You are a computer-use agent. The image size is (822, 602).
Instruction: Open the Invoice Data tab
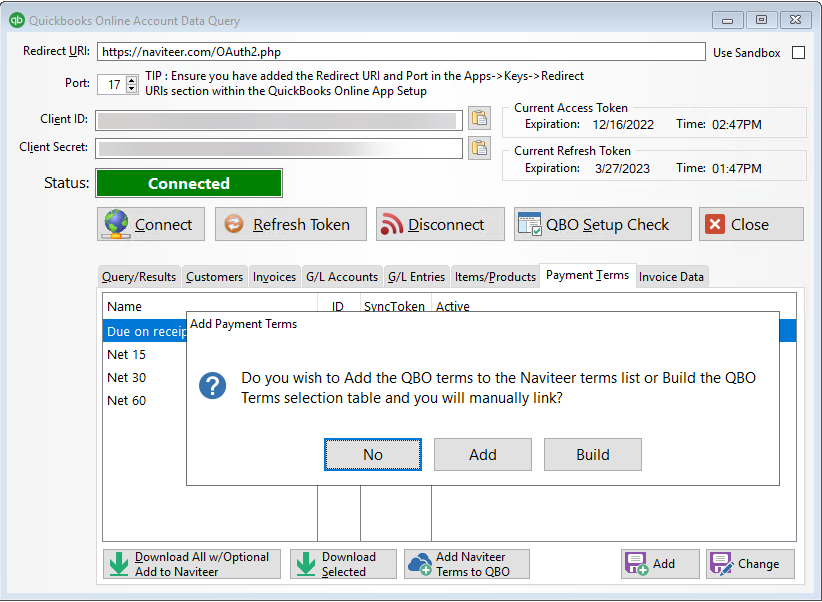click(671, 277)
